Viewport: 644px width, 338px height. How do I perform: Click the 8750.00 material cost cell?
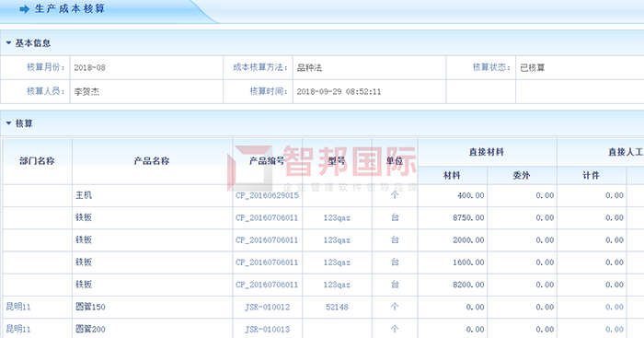click(468, 217)
